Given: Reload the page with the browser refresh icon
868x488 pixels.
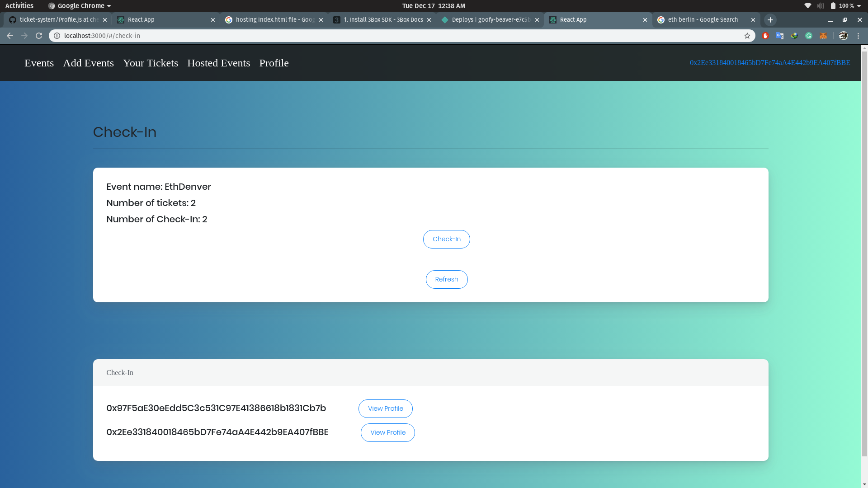Looking at the screenshot, I should (x=39, y=36).
